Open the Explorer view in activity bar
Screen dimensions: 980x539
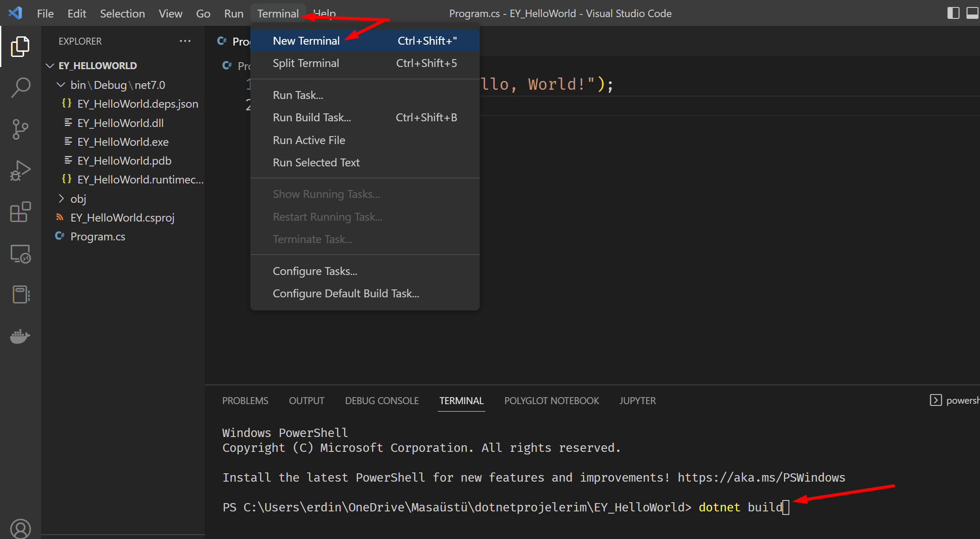[x=20, y=46]
